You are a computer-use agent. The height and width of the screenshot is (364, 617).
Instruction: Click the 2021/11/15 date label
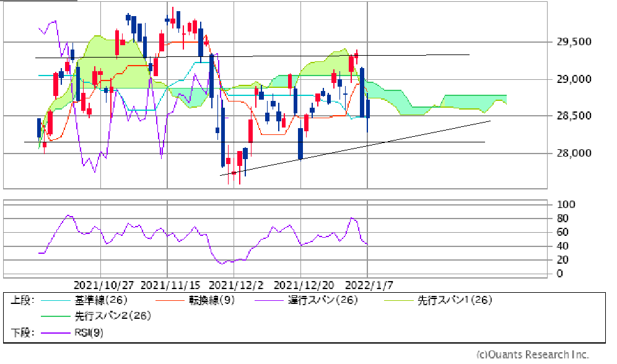(x=170, y=285)
